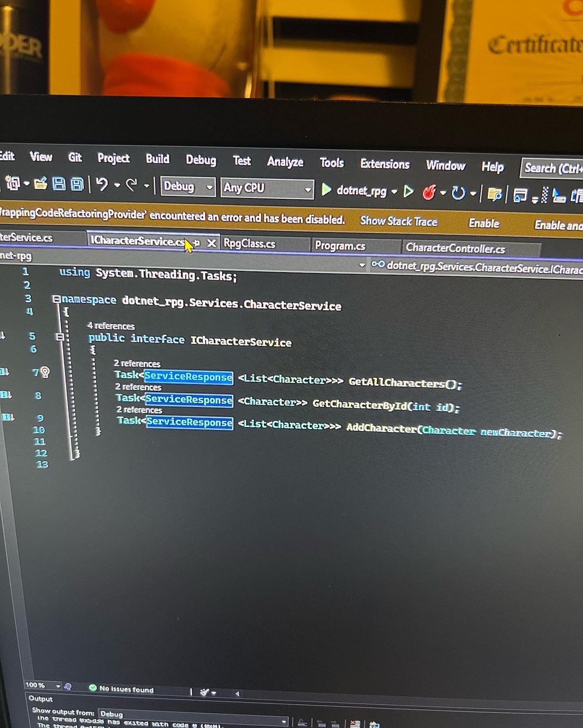Viewport: 583px width, 728px height.
Task: Click the No issues found status indicator
Action: point(121,689)
